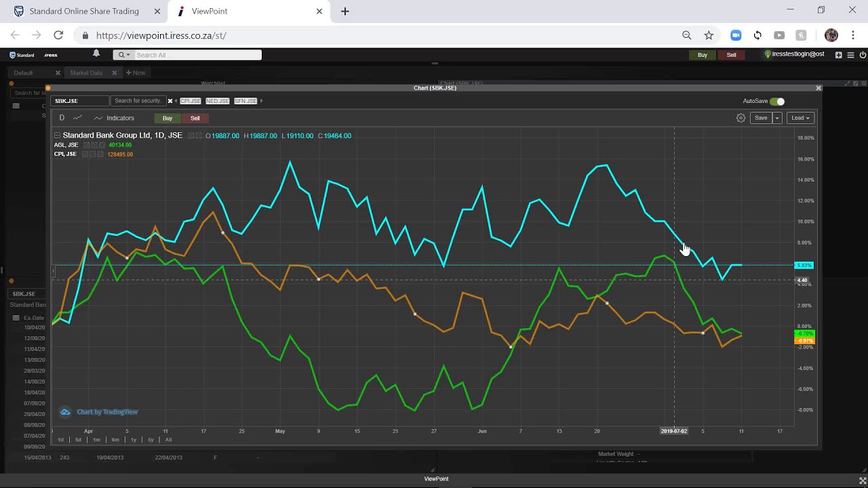Select the SFN.JSE recent security tag
Screen dimensions: 868x488
(245, 101)
